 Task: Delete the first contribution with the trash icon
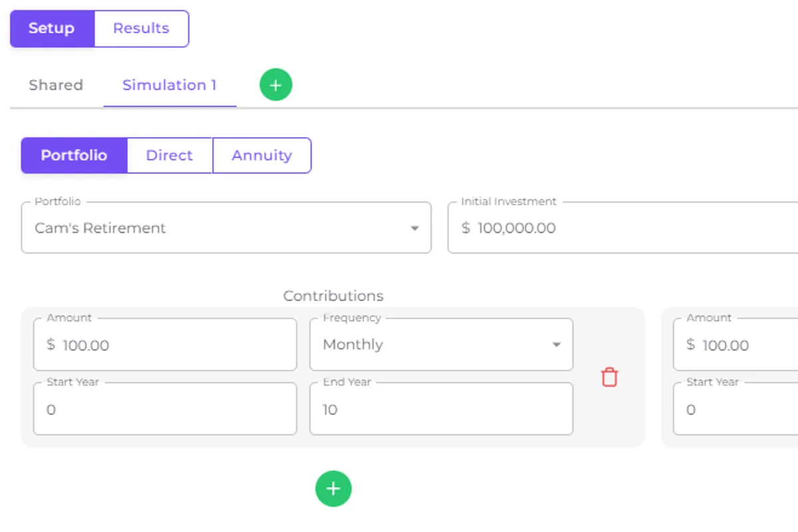click(x=609, y=377)
